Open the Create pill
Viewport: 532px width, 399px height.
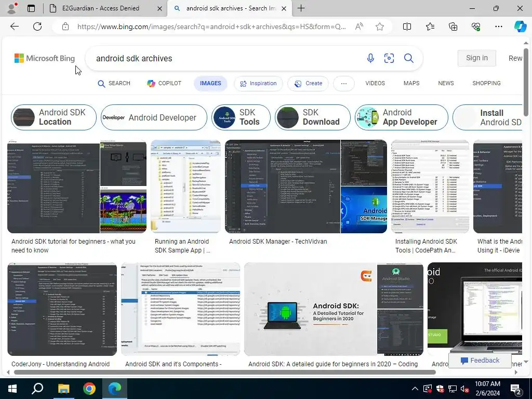(x=308, y=84)
